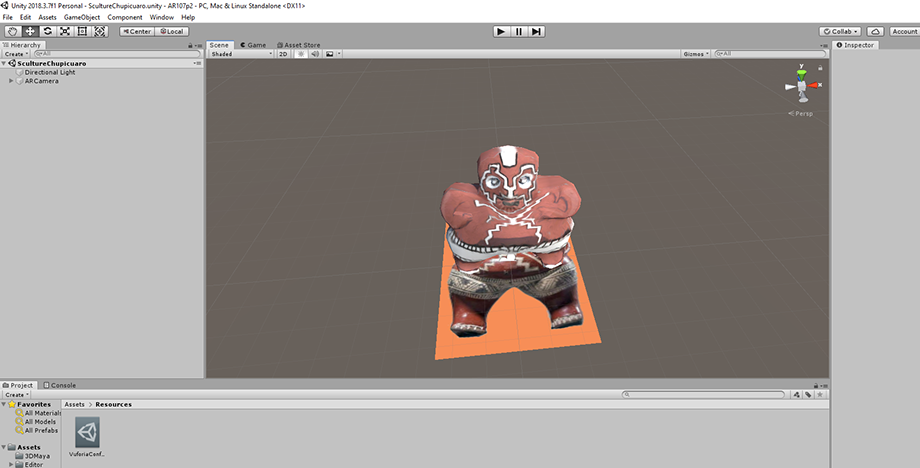Toggle pivot mode Center button
The image size is (920, 468).
pos(137,31)
